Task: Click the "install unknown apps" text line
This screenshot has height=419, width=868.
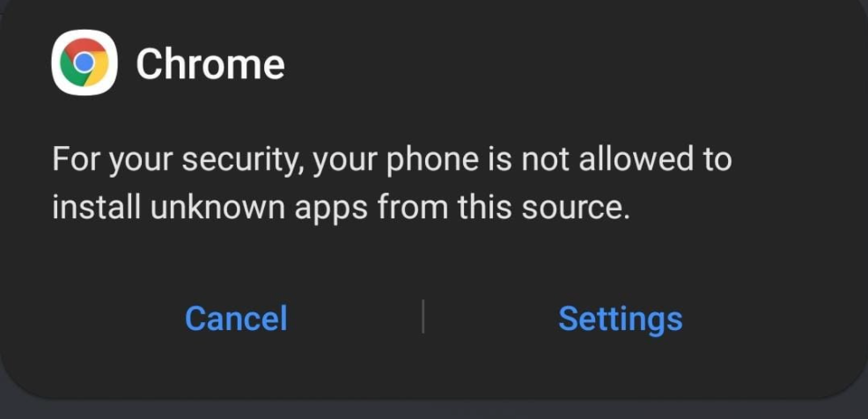Action: (x=341, y=209)
